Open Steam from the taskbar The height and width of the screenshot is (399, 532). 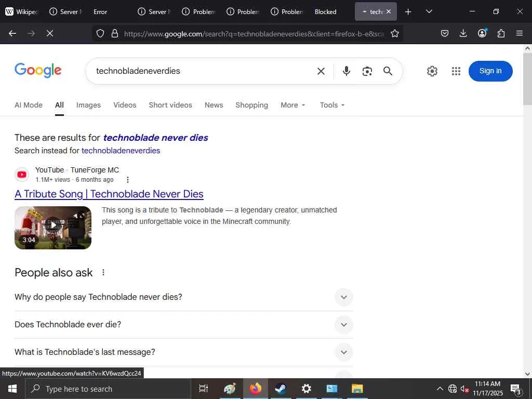pos(280,389)
